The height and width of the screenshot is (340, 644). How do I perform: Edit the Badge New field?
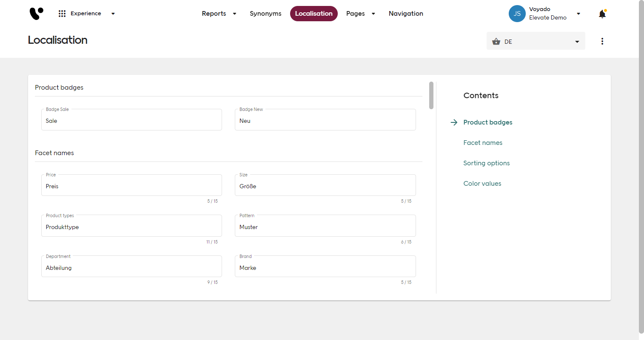coord(325,120)
